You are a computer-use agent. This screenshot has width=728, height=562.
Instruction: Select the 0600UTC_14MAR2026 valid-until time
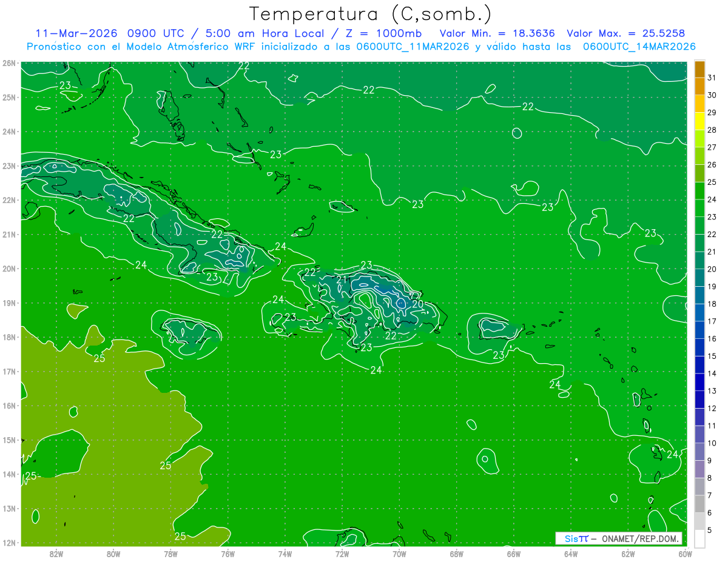click(639, 47)
